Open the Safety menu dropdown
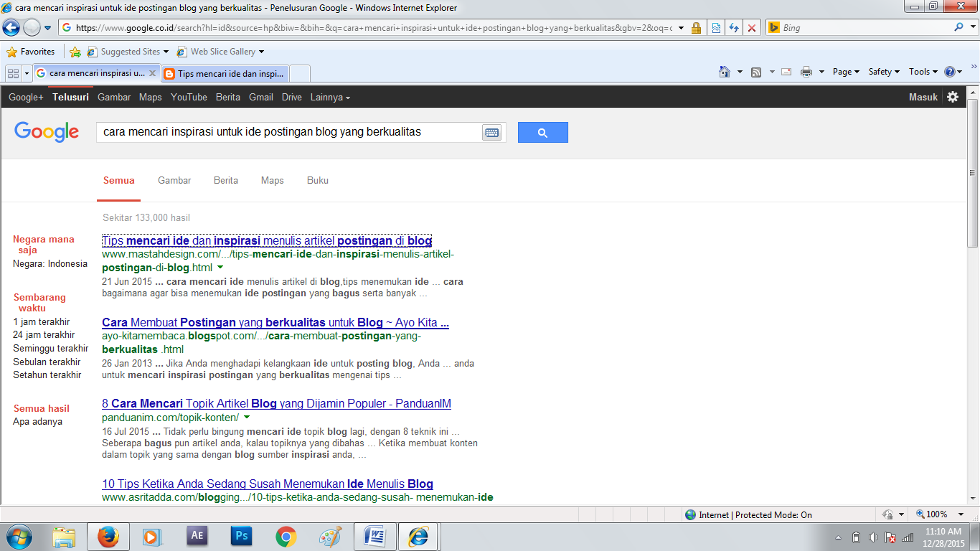980x551 pixels. click(884, 72)
